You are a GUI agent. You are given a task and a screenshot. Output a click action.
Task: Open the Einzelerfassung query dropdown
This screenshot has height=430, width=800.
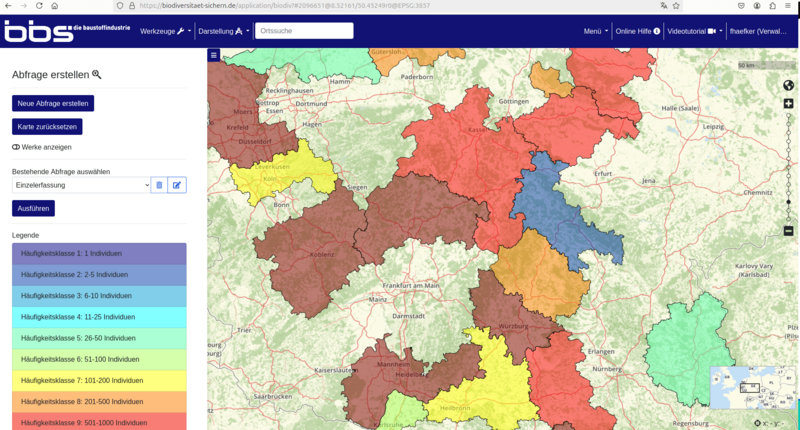[80, 185]
